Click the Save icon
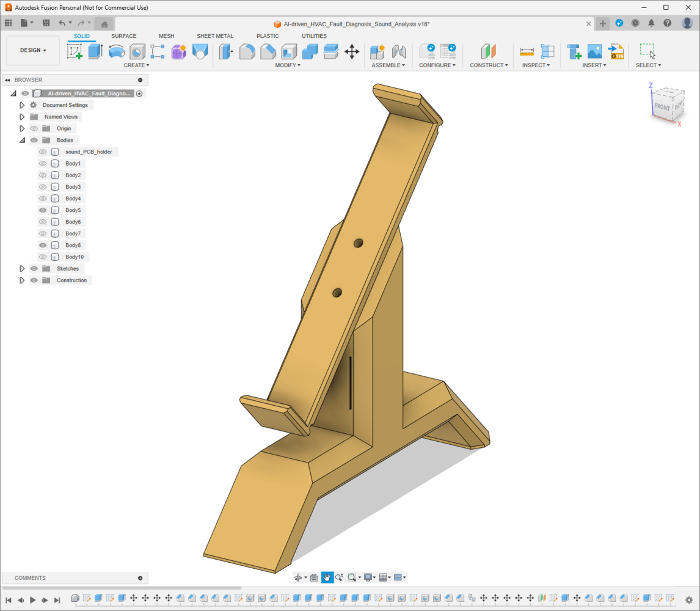Viewport: 700px width, 611px height. click(46, 23)
